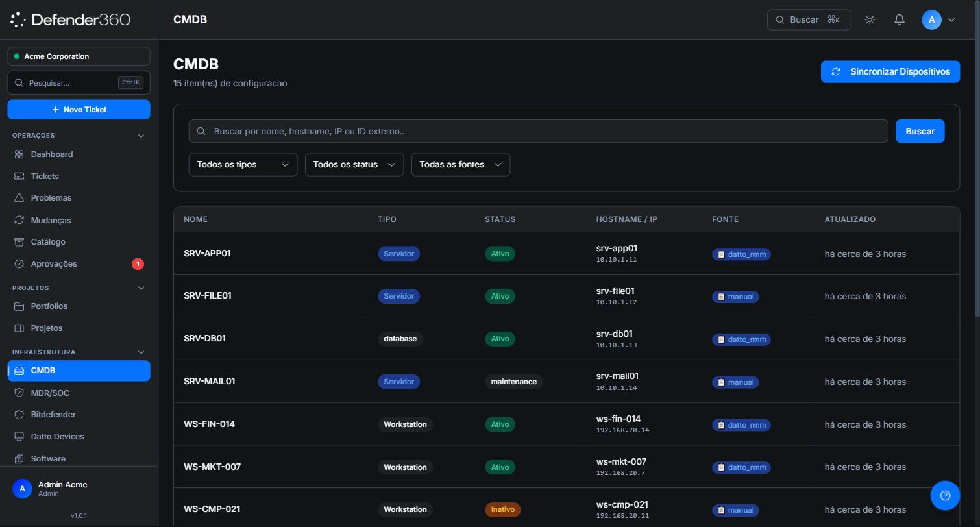Click the WS-CMP-021 item name
This screenshot has height=527, width=980.
tap(212, 509)
